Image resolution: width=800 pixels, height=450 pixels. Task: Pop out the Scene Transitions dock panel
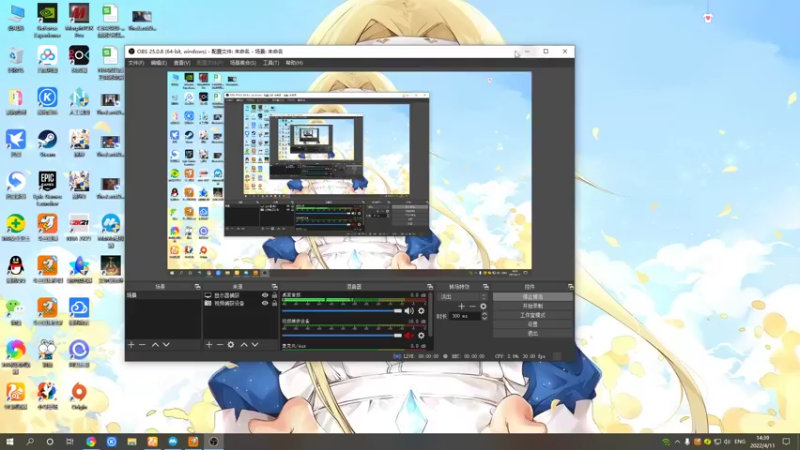(486, 287)
